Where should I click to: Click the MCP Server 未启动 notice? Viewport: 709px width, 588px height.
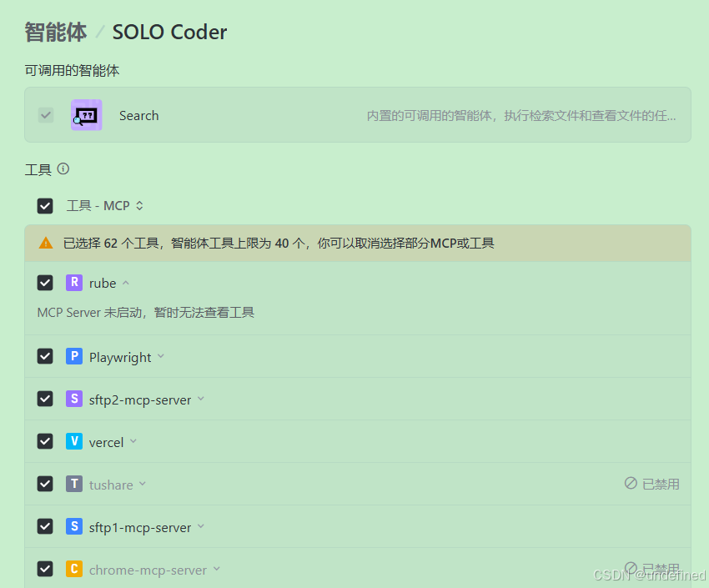pos(146,312)
